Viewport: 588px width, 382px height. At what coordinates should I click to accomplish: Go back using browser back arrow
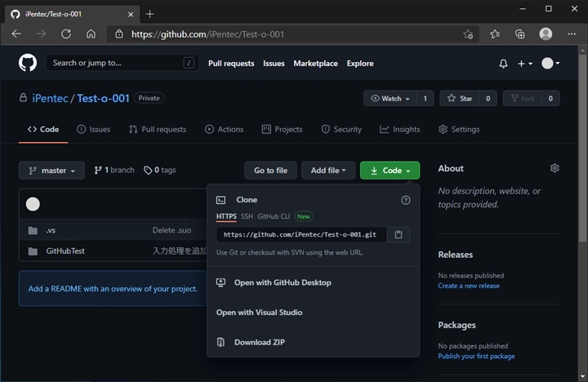(x=16, y=34)
